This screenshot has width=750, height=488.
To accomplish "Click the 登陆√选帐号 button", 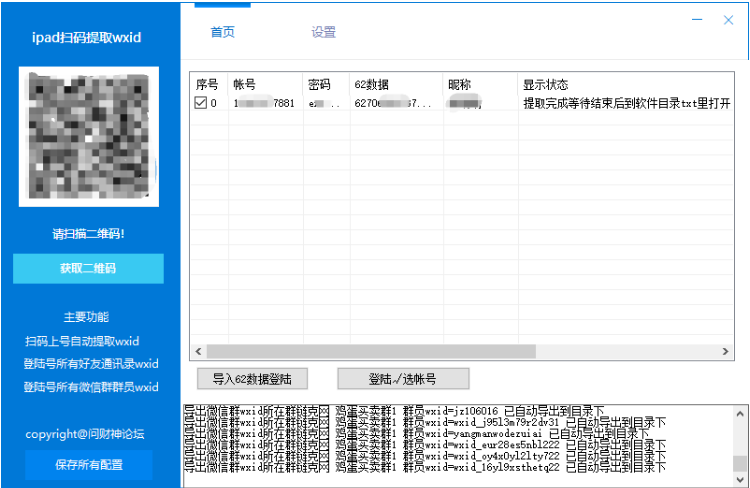I will tap(403, 379).
